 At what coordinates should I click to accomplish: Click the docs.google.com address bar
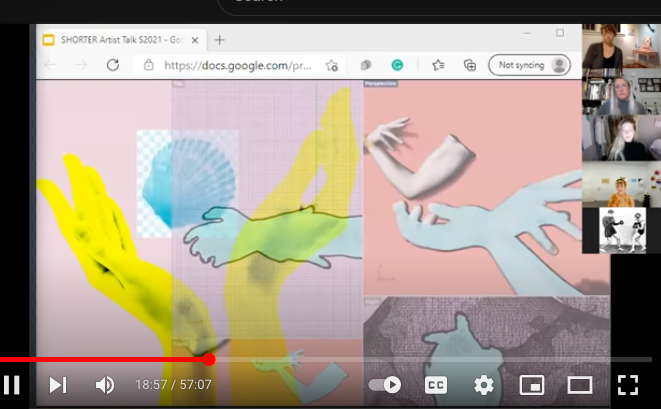tap(238, 65)
